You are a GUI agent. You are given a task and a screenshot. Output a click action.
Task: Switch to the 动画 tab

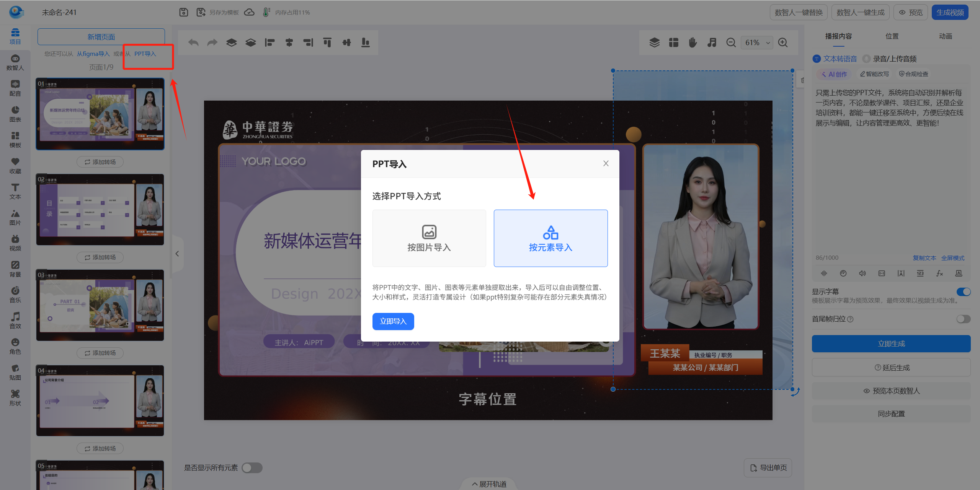945,36
